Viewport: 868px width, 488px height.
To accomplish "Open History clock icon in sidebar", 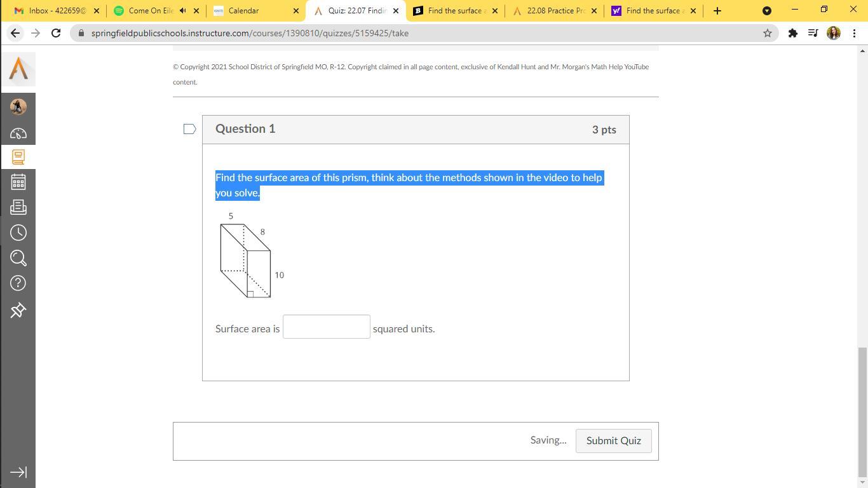I will [18, 233].
